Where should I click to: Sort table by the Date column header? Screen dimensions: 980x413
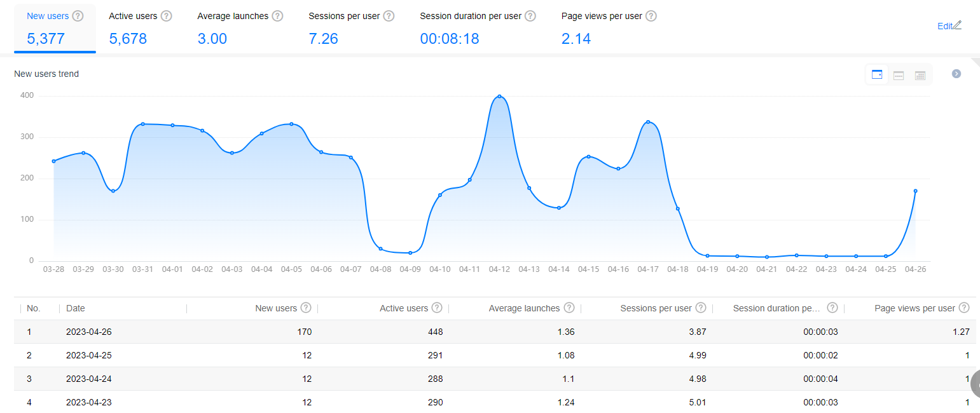coord(75,308)
